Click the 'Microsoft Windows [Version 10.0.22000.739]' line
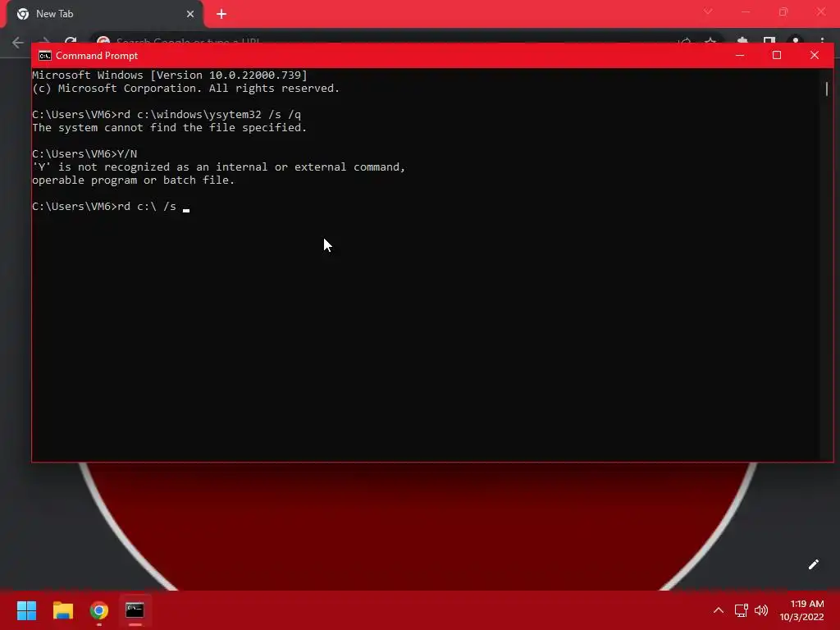 point(170,75)
